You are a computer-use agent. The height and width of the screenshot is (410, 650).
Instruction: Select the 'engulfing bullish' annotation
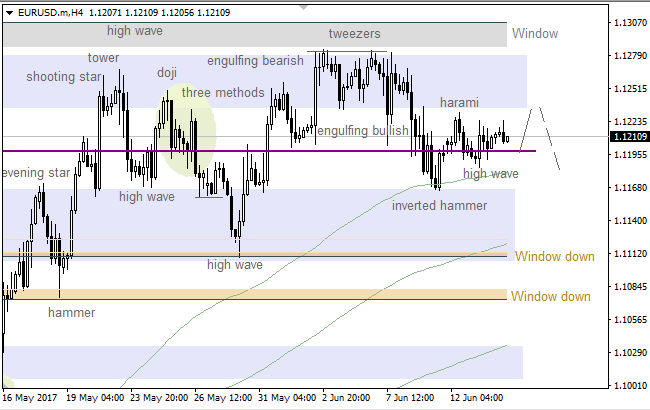coord(362,131)
